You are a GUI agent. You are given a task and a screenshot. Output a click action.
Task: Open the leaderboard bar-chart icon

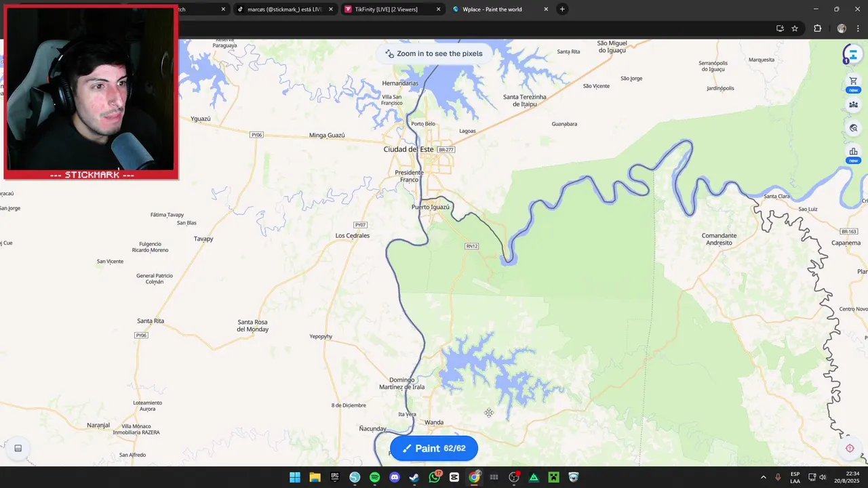coord(853,152)
